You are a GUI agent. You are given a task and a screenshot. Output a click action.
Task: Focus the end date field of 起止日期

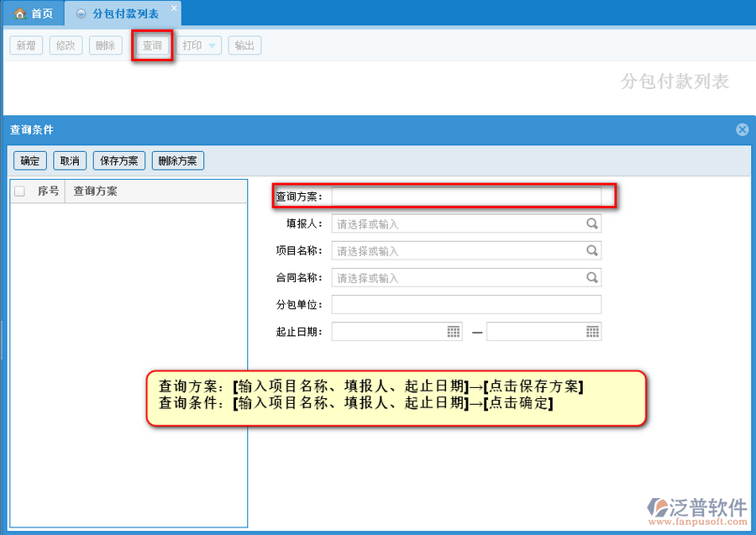(x=543, y=332)
